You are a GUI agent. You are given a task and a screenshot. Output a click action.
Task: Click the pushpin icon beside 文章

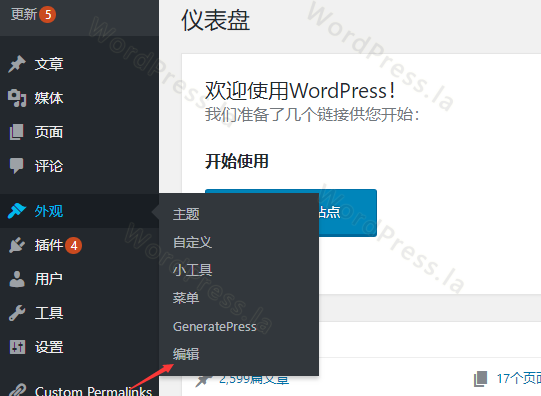(x=17, y=64)
